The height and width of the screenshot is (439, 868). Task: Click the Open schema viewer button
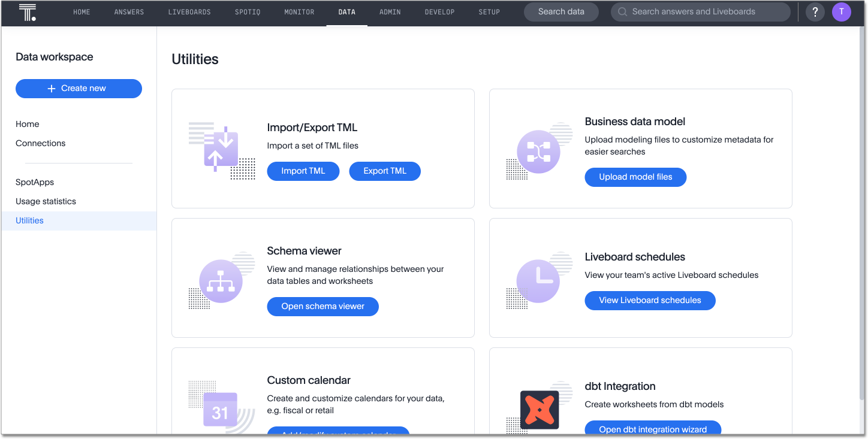(323, 307)
